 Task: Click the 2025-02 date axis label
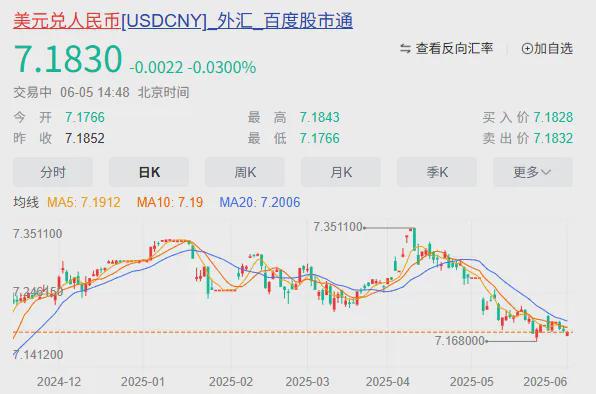point(231,381)
